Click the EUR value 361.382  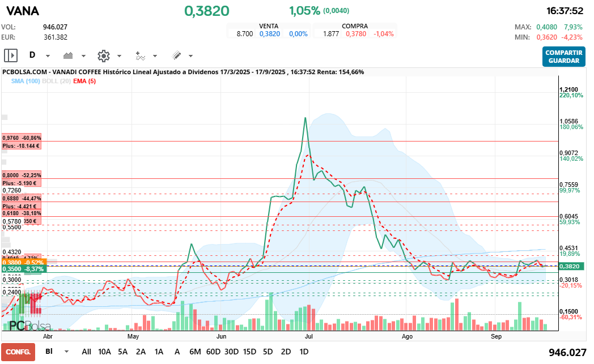[56, 37]
